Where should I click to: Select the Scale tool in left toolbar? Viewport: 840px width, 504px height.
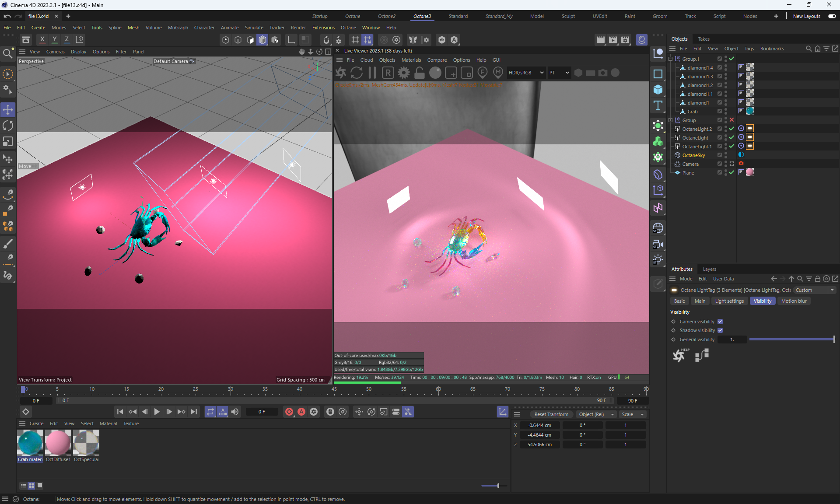tap(8, 142)
